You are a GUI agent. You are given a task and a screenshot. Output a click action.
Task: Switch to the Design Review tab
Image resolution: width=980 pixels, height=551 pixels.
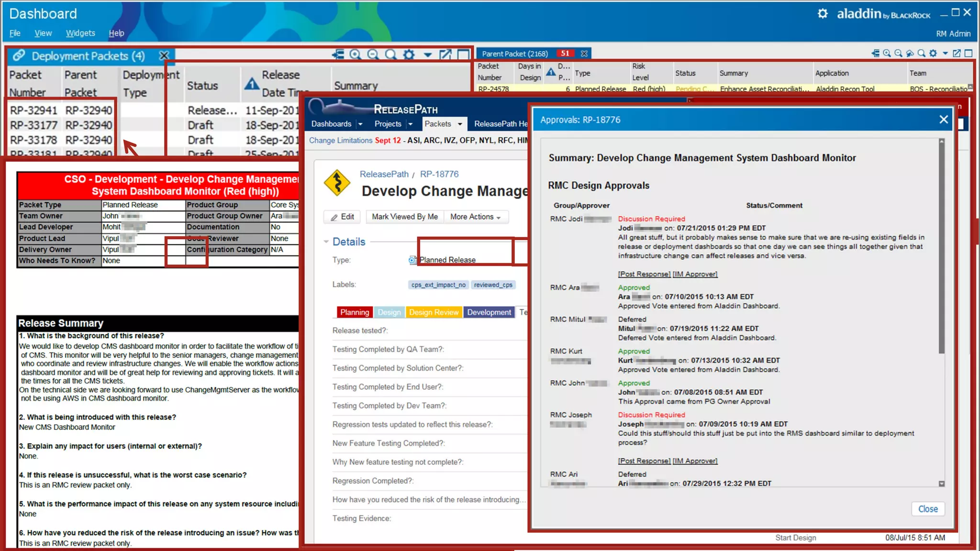[434, 312]
